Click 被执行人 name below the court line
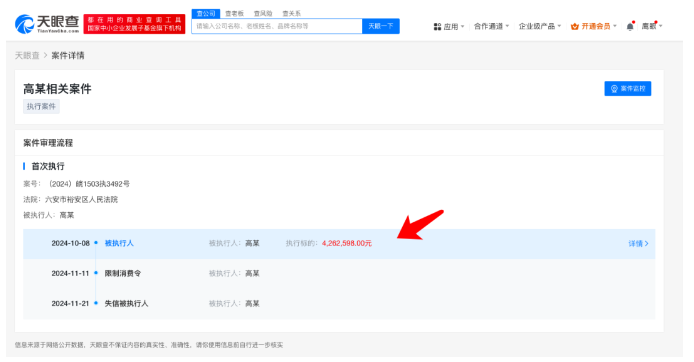The width and height of the screenshot is (694, 362). (x=67, y=215)
